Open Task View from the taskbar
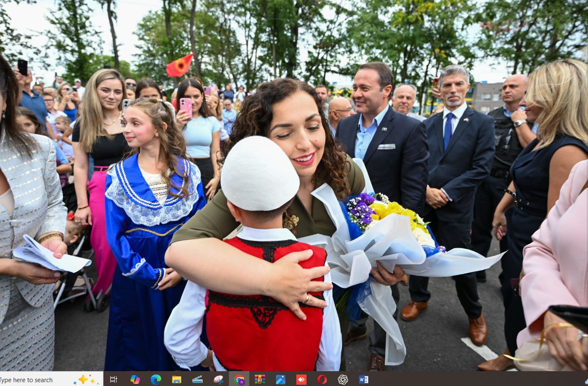The width and height of the screenshot is (588, 386). (113, 380)
